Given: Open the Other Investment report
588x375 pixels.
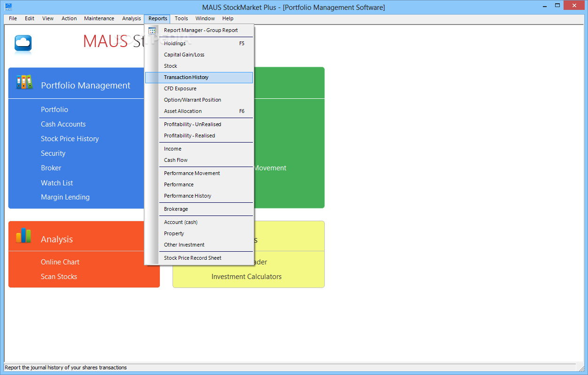Looking at the screenshot, I should pyautogui.click(x=199, y=245).
